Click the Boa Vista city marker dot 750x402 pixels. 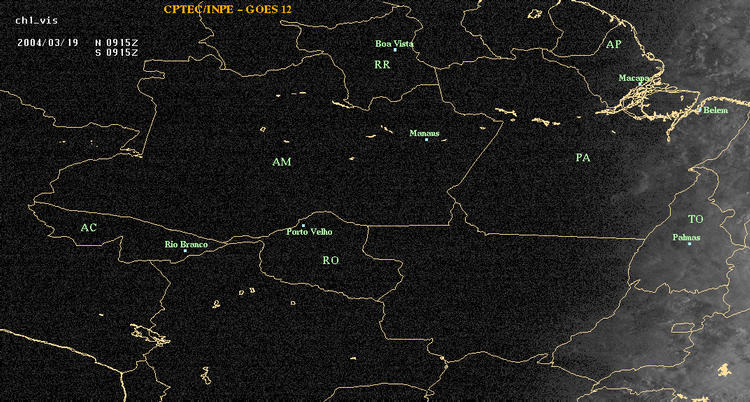point(395,50)
